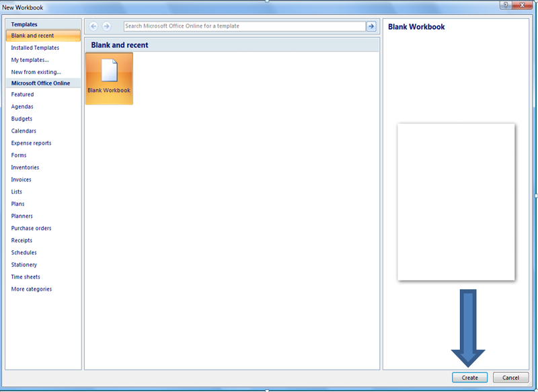Select Blank and recent category
Image resolution: width=538 pixels, height=392 pixels.
43,36
